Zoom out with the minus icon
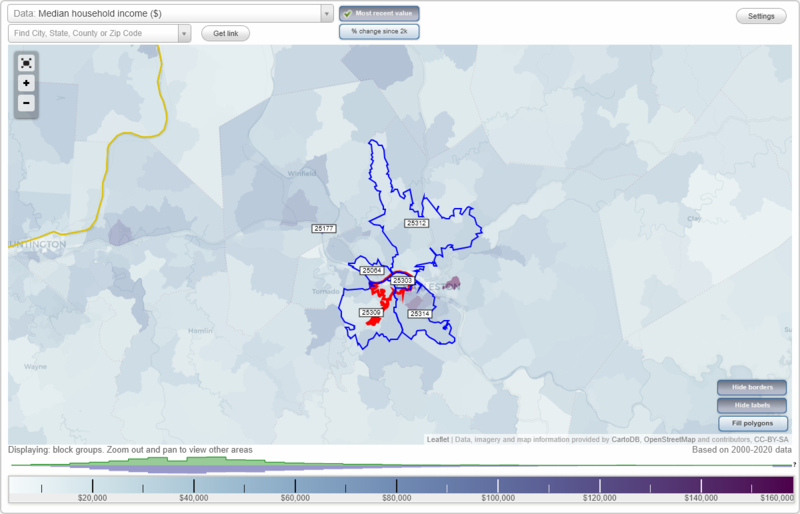This screenshot has height=514, width=800. click(26, 103)
